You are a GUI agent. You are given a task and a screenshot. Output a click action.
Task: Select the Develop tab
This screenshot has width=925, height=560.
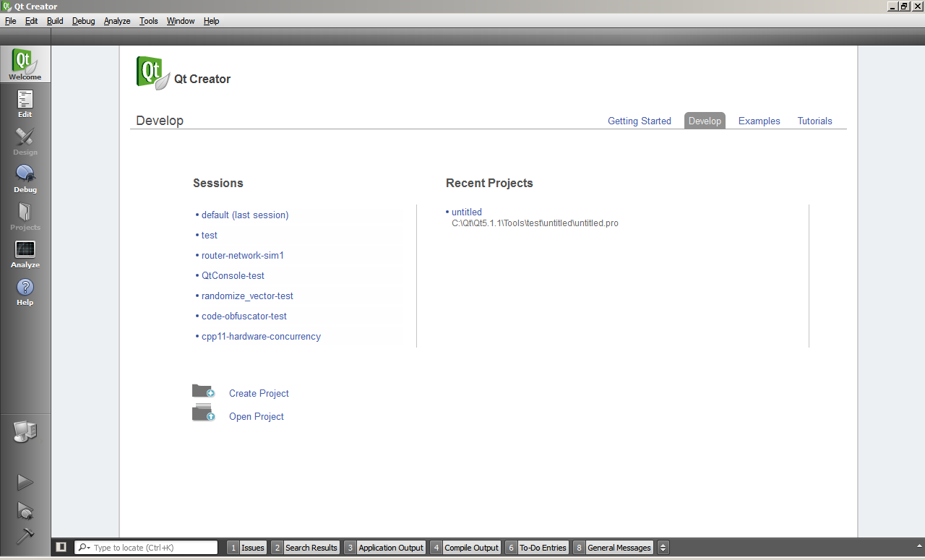705,121
